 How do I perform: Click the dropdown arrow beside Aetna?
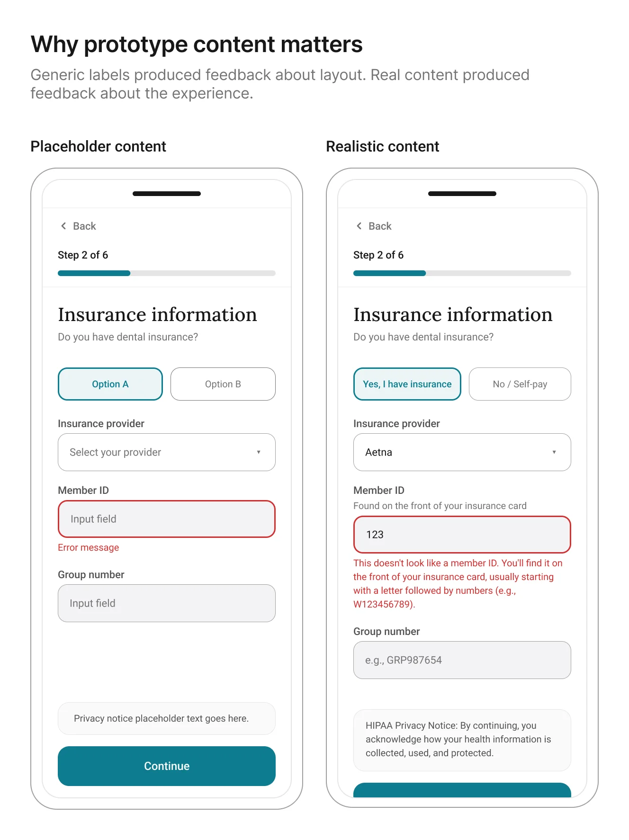(x=554, y=452)
